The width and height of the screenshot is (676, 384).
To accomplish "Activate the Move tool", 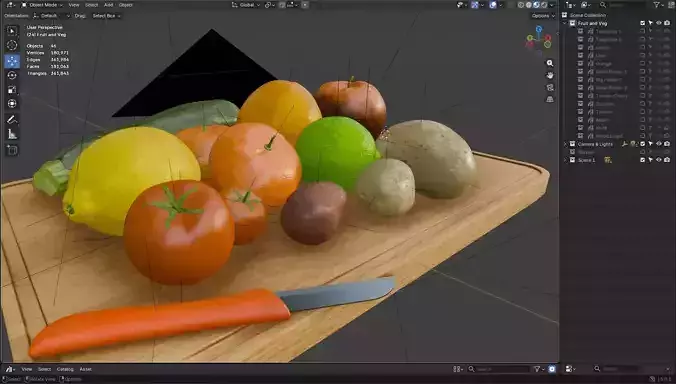I will (x=12, y=61).
